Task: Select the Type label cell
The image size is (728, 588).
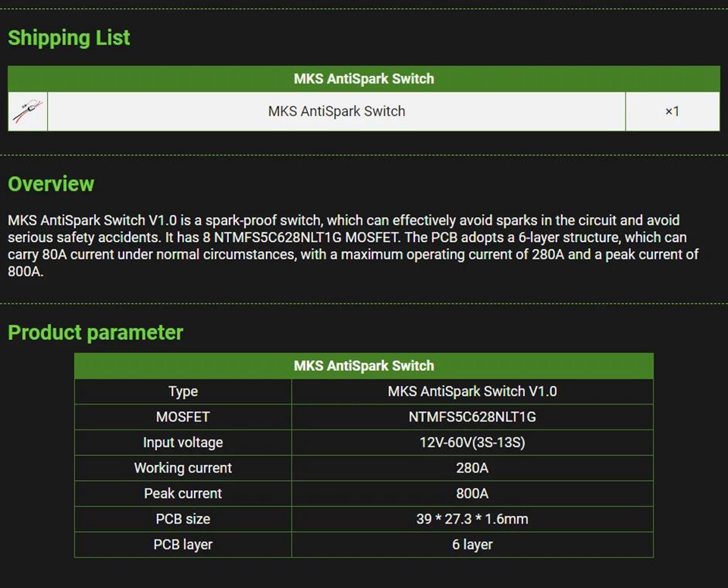Action: pyautogui.click(x=183, y=391)
